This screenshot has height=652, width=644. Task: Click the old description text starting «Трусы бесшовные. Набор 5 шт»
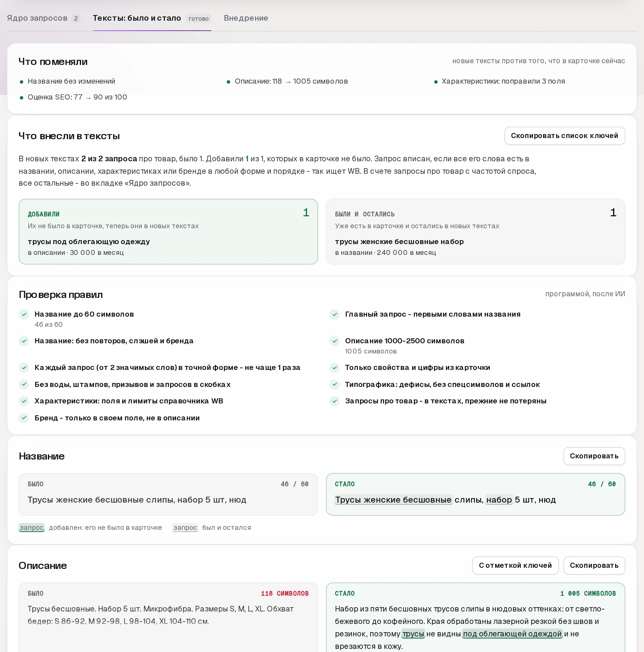point(161,615)
